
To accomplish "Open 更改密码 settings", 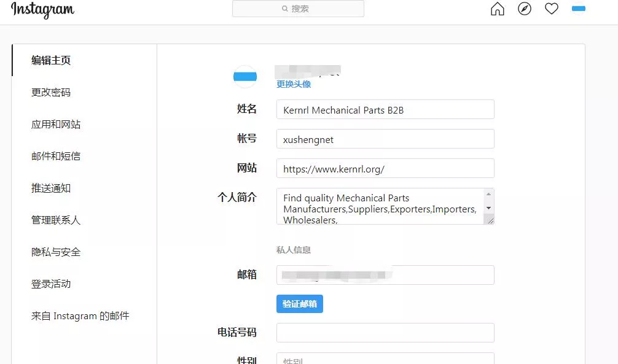I will pyautogui.click(x=51, y=92).
